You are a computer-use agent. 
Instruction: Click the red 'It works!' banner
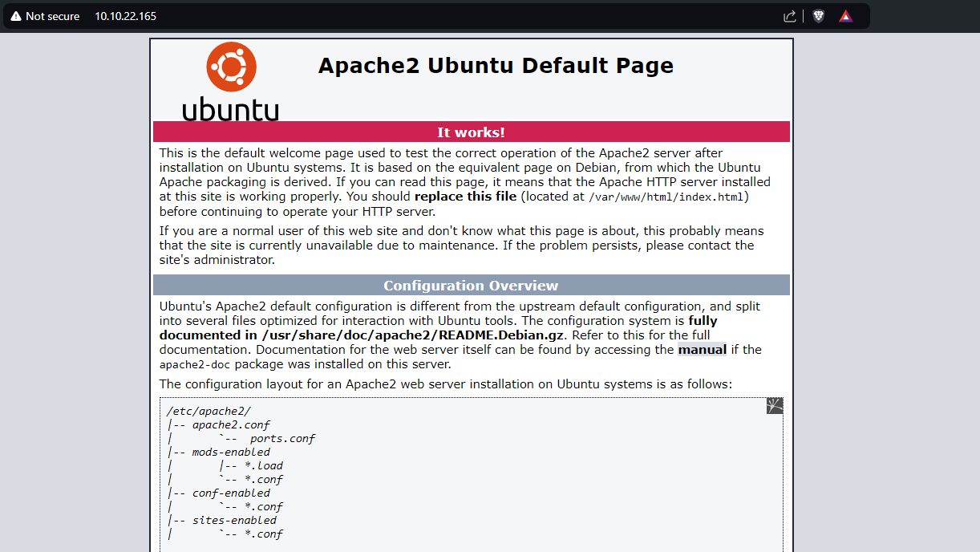point(471,132)
